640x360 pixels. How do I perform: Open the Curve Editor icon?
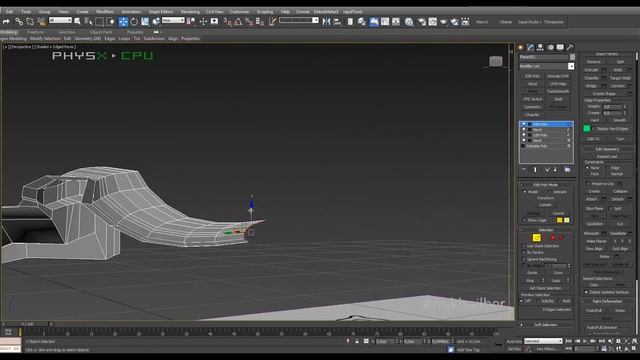385,22
